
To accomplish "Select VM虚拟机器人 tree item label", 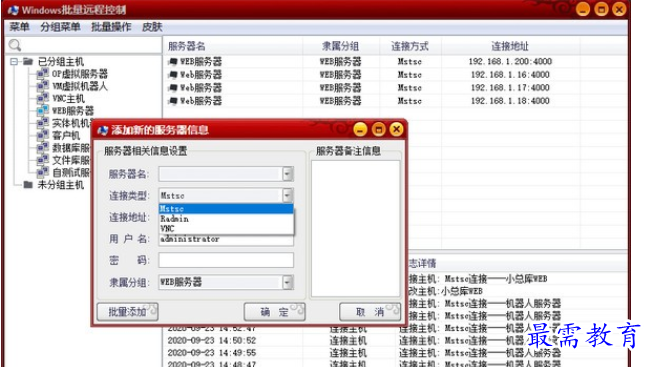I will tap(79, 86).
